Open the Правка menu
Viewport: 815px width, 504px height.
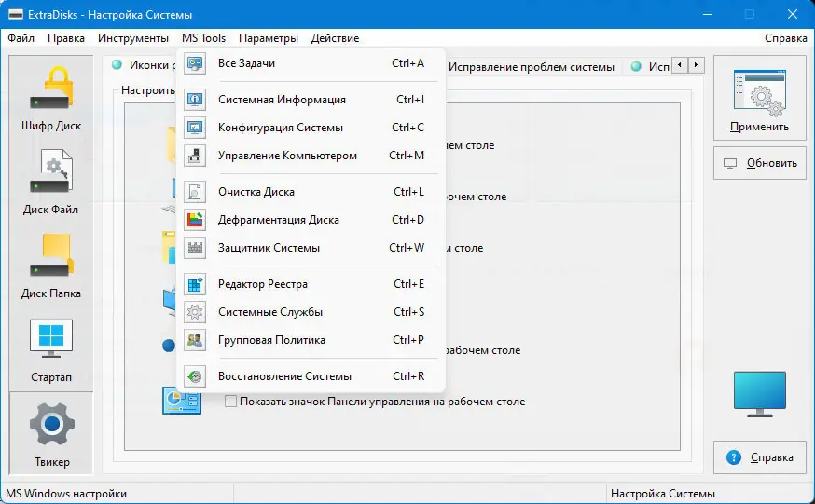point(66,38)
